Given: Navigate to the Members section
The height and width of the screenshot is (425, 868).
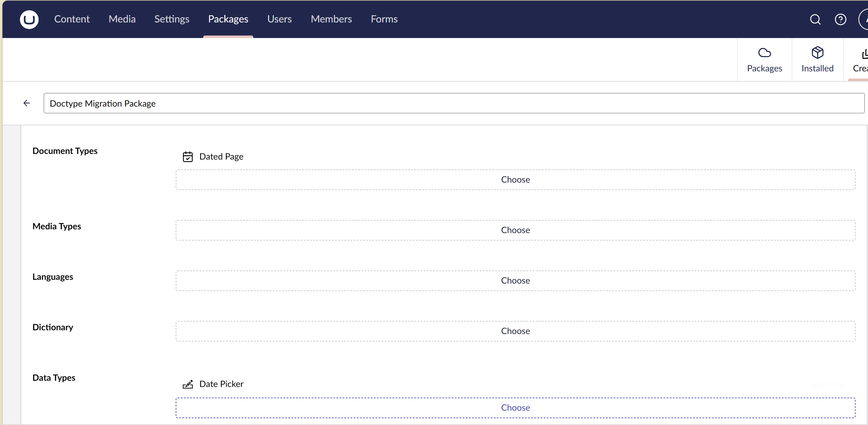Looking at the screenshot, I should pos(331,19).
